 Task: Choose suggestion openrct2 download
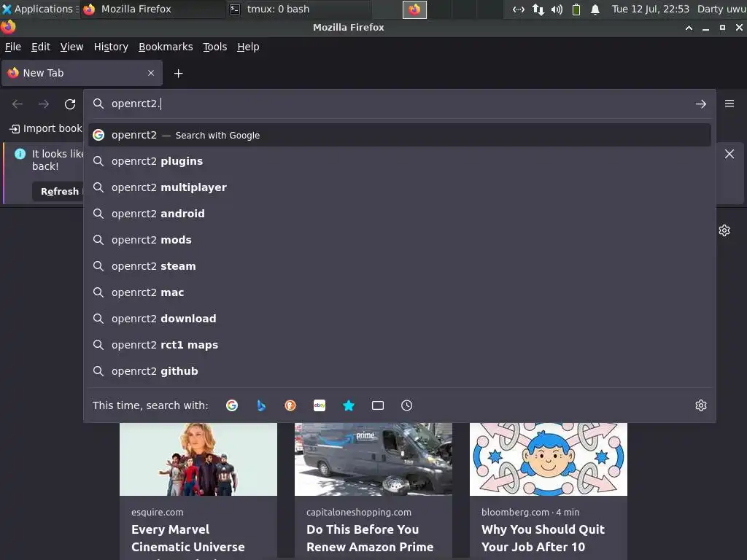point(399,319)
